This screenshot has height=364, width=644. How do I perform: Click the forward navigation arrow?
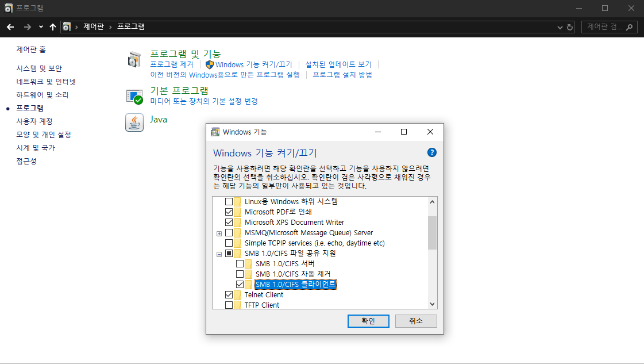(28, 26)
